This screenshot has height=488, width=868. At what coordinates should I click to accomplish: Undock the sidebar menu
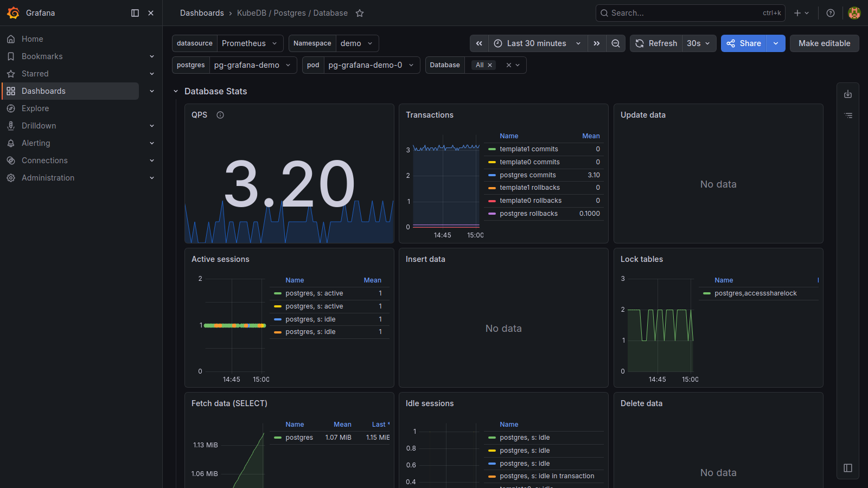135,13
